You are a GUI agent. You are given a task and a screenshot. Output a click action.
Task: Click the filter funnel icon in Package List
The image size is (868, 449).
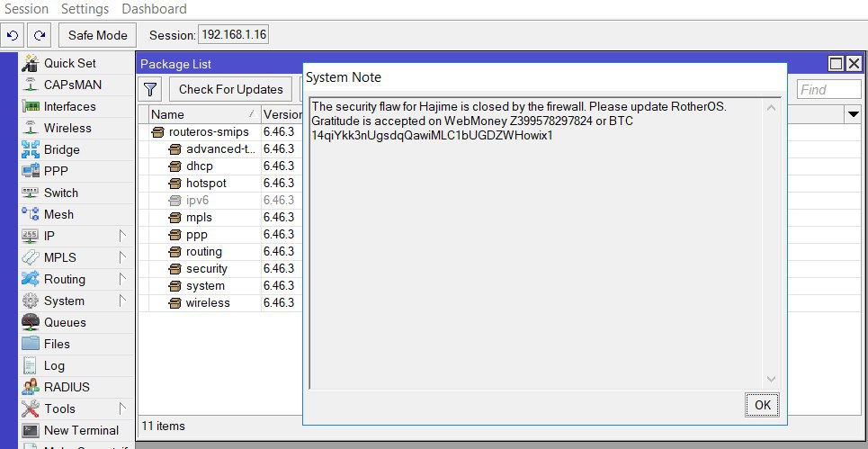[150, 89]
